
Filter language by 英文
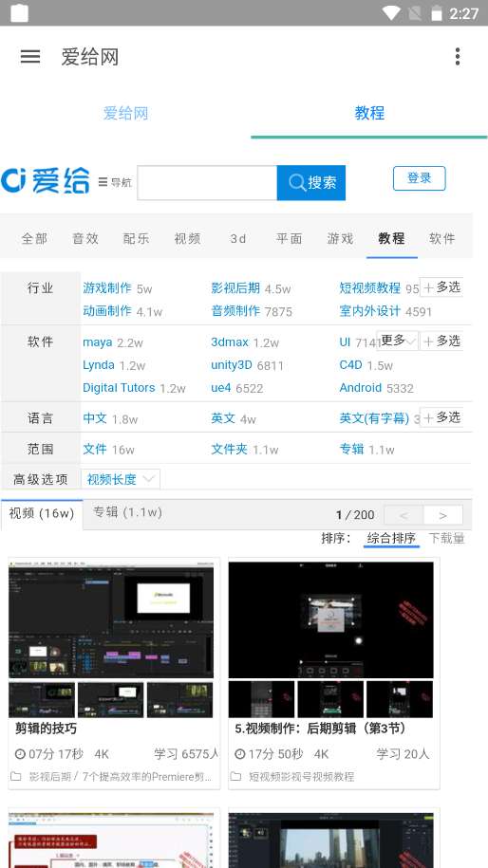[x=223, y=418]
